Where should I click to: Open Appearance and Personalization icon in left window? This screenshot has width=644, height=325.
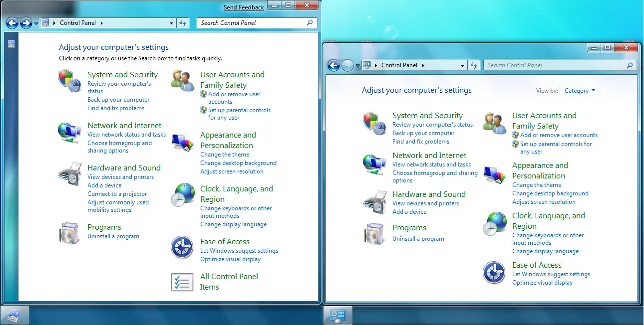click(182, 143)
